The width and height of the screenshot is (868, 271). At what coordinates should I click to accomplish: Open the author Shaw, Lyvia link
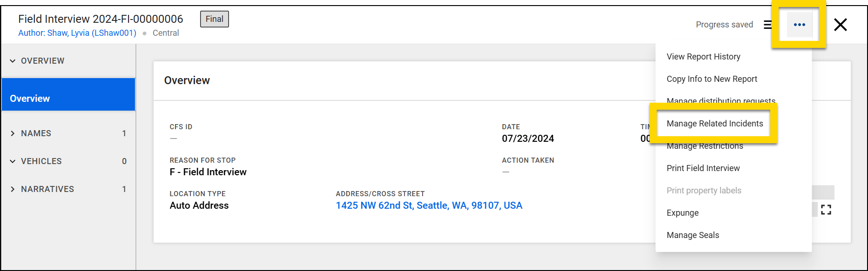pyautogui.click(x=77, y=33)
